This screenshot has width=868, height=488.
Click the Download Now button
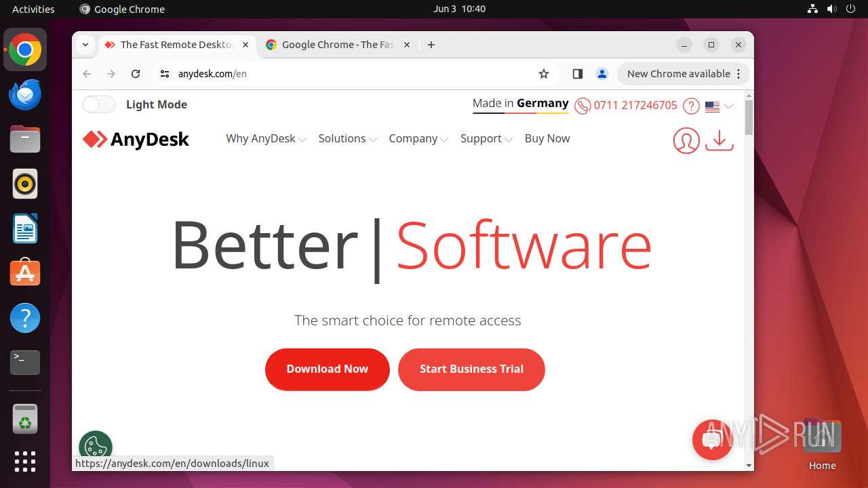point(328,369)
